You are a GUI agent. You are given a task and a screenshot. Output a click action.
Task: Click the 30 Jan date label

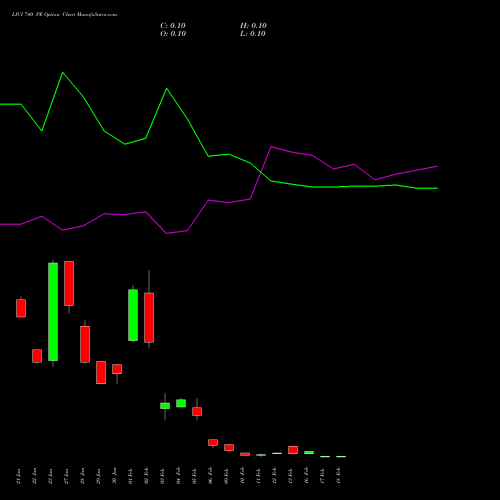click(x=115, y=476)
